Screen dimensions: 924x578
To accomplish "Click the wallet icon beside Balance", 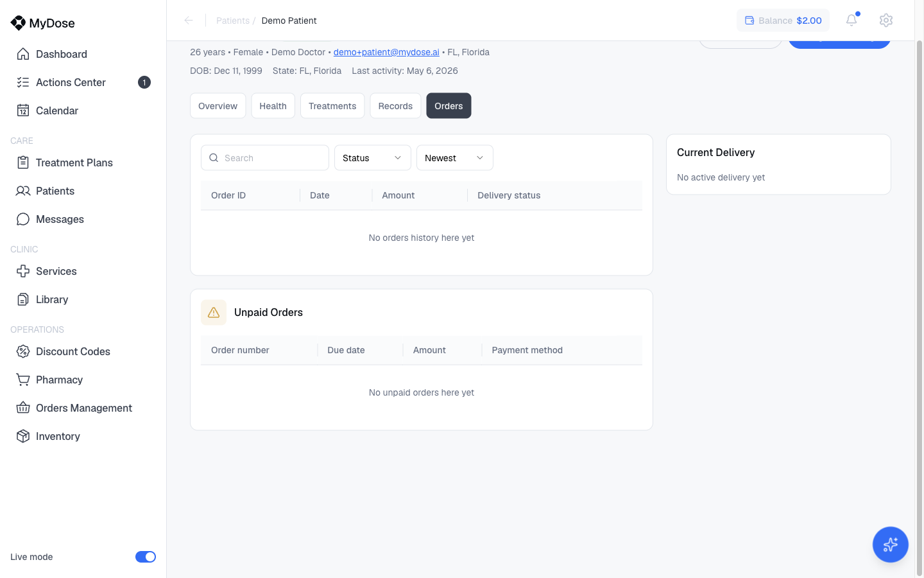I will pos(749,21).
